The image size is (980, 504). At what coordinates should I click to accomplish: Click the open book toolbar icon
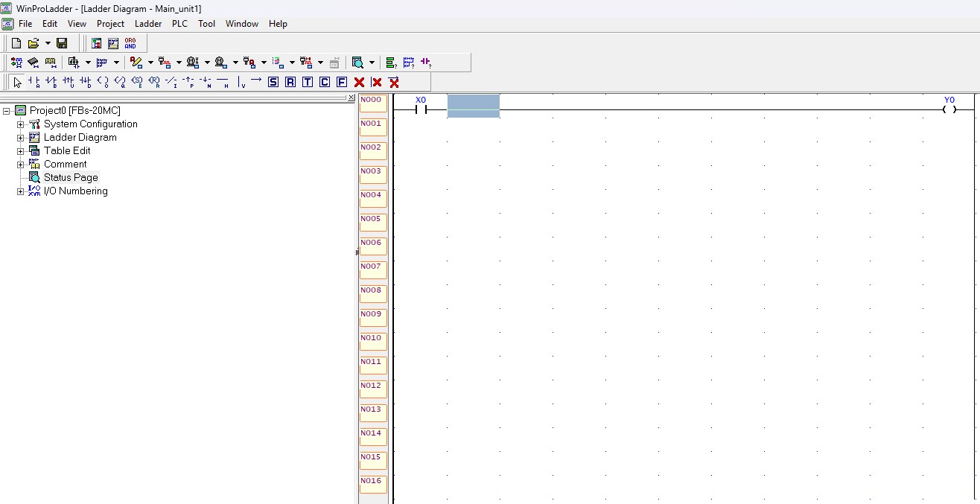(51, 63)
